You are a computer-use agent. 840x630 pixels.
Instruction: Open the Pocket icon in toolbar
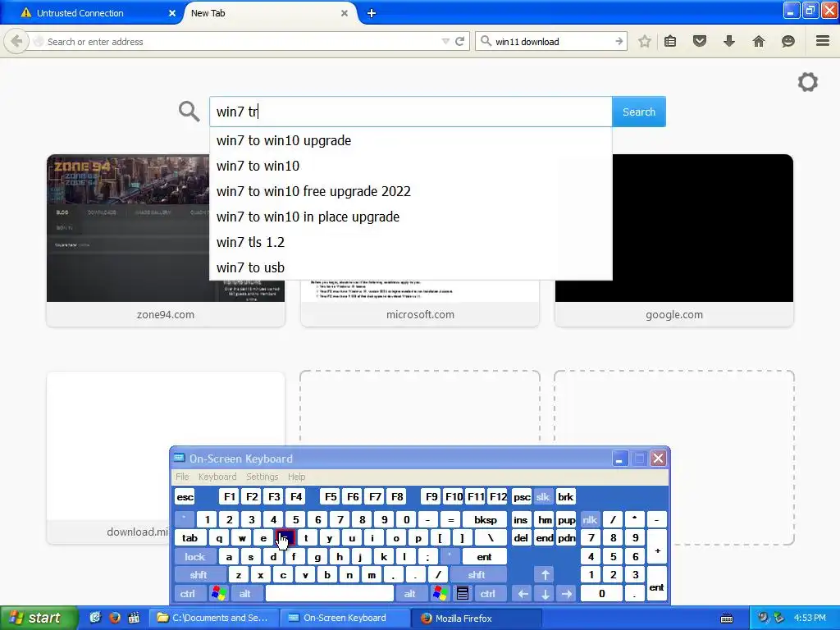pyautogui.click(x=700, y=41)
